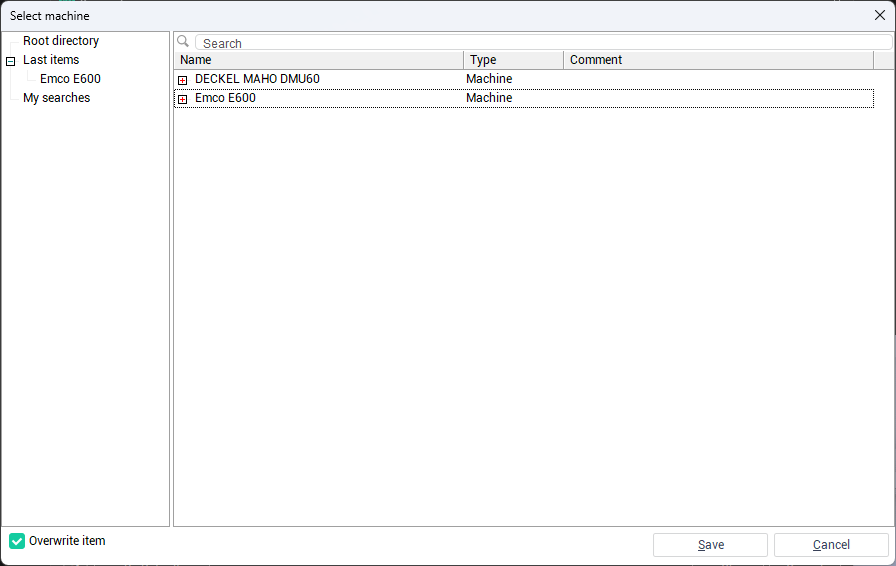This screenshot has width=896, height=566.
Task: Select the Emco E600 row in list
Action: pos(225,98)
